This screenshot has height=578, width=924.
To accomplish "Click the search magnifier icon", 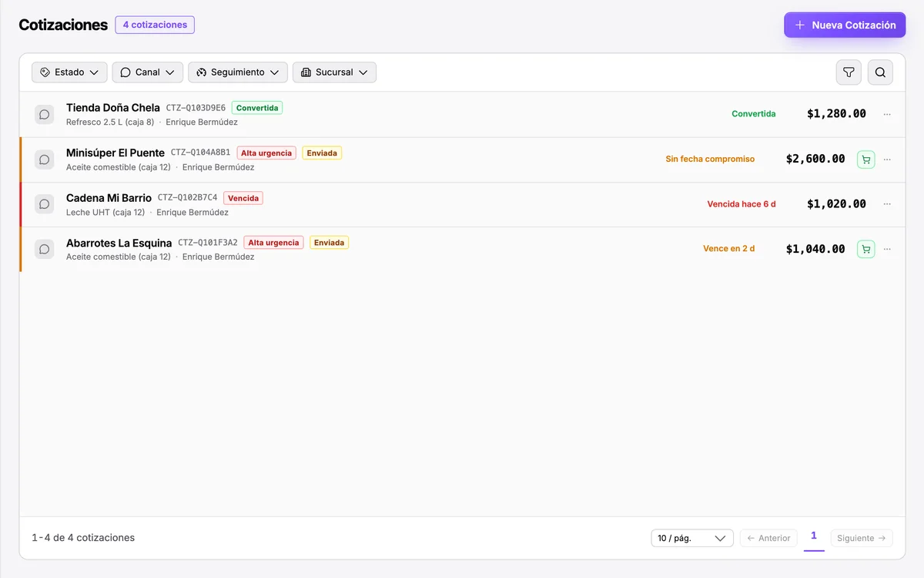I will click(880, 72).
